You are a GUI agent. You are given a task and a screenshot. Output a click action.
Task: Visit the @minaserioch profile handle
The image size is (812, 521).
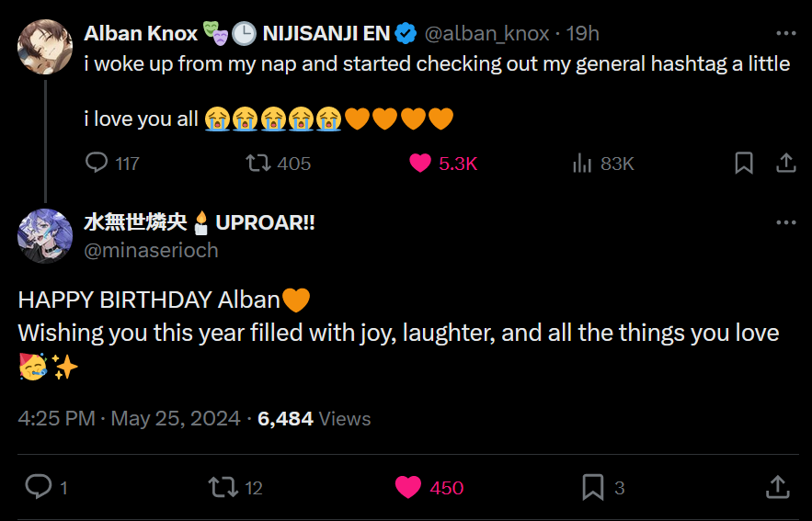pos(152,250)
